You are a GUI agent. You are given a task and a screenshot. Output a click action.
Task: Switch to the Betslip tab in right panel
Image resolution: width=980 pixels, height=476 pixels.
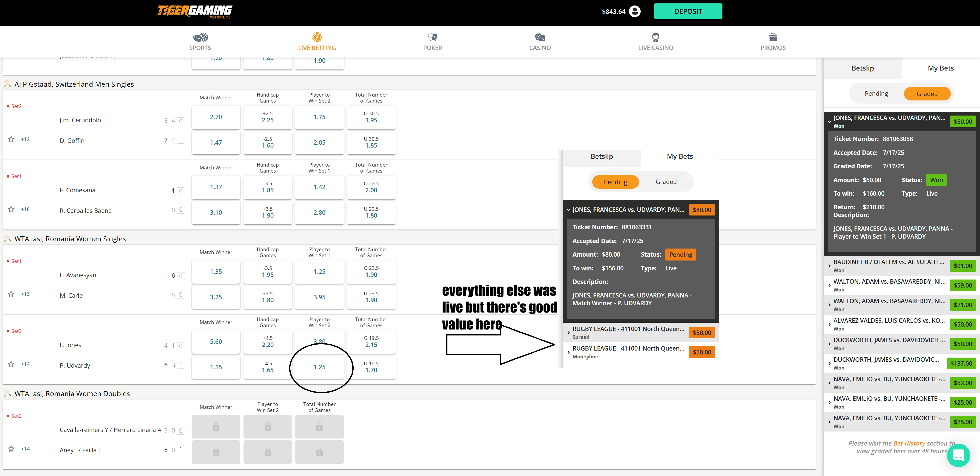point(863,68)
